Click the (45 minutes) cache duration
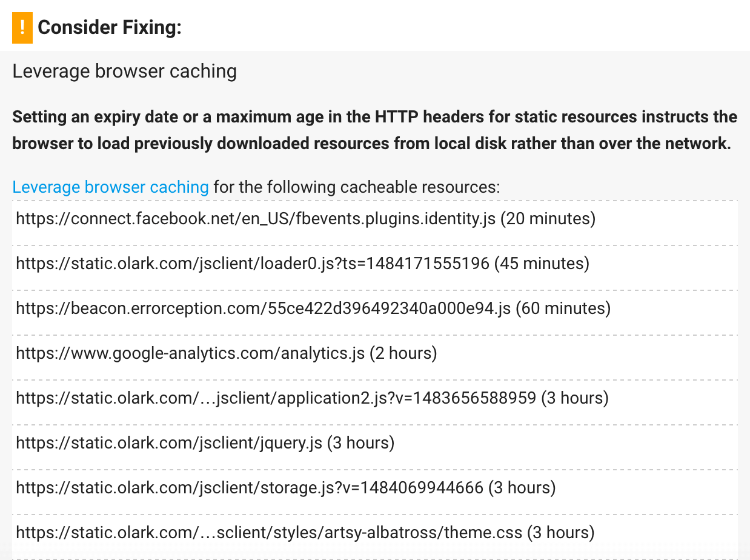 542,263
